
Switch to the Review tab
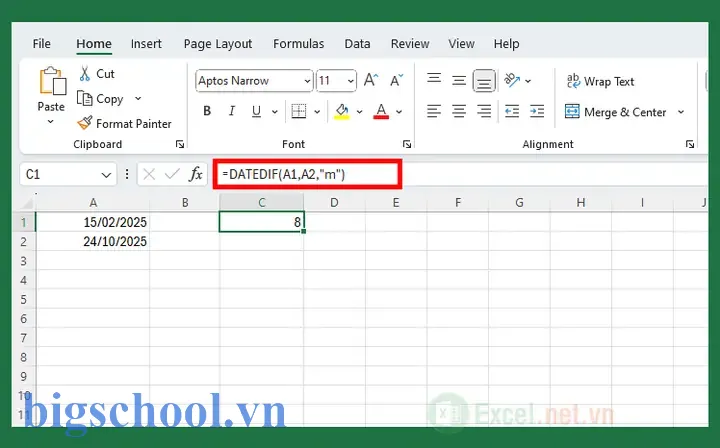click(410, 44)
